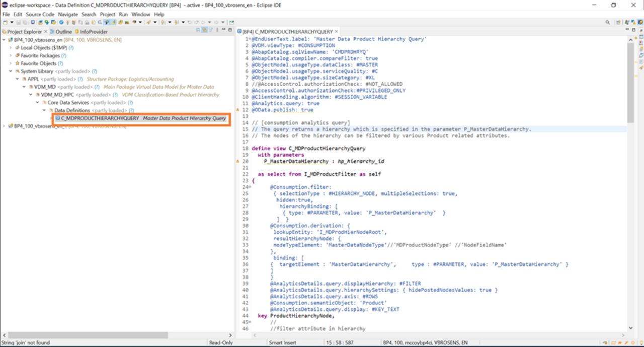Viewport: 644px width, 347px height.
Task: Collapse the System Library node
Action: 11,71
